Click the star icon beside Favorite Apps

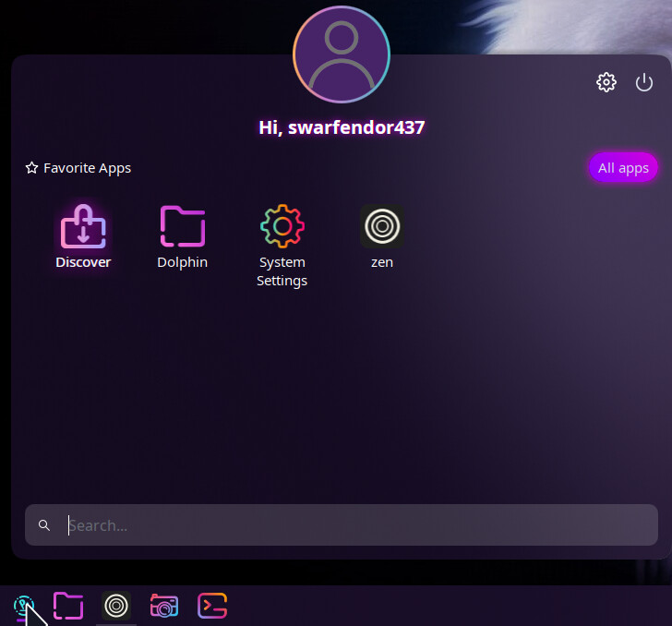pos(32,168)
